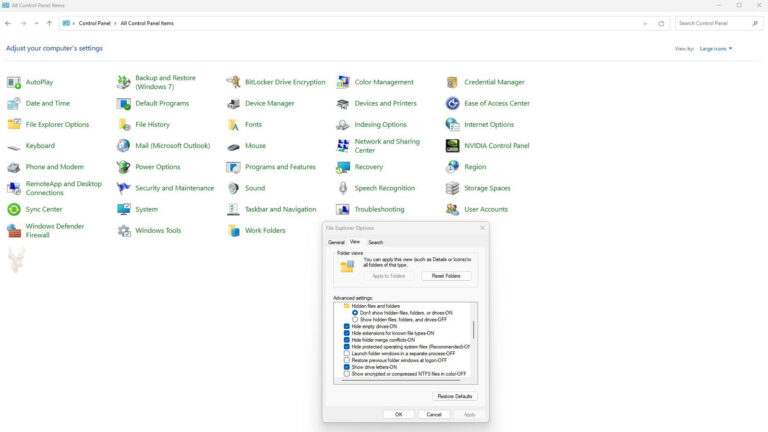
Task: Open the AutoPlay control panel item
Action: (x=30, y=82)
